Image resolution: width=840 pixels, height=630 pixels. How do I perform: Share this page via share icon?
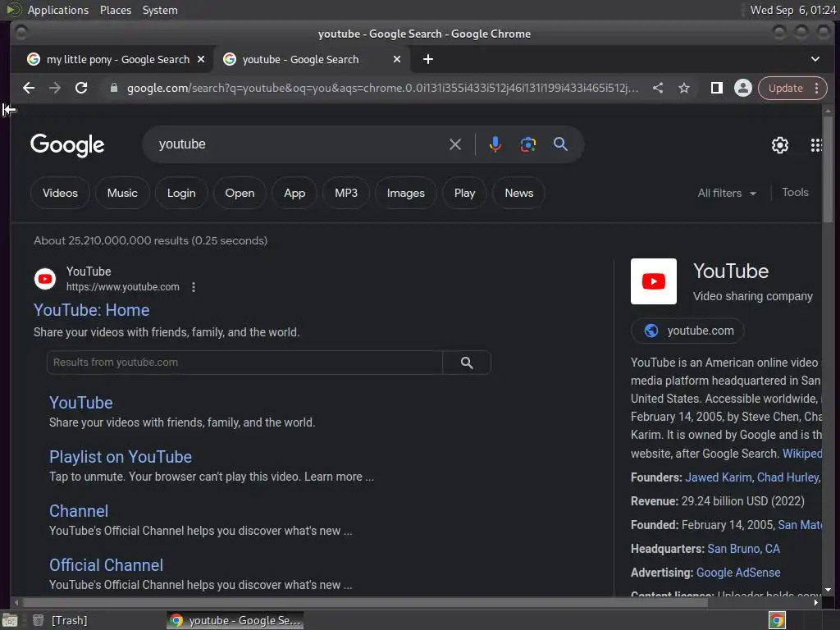(658, 89)
